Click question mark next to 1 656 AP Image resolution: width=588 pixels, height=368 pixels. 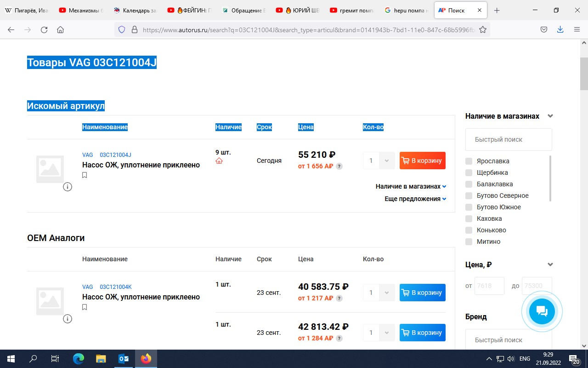pyautogui.click(x=339, y=166)
